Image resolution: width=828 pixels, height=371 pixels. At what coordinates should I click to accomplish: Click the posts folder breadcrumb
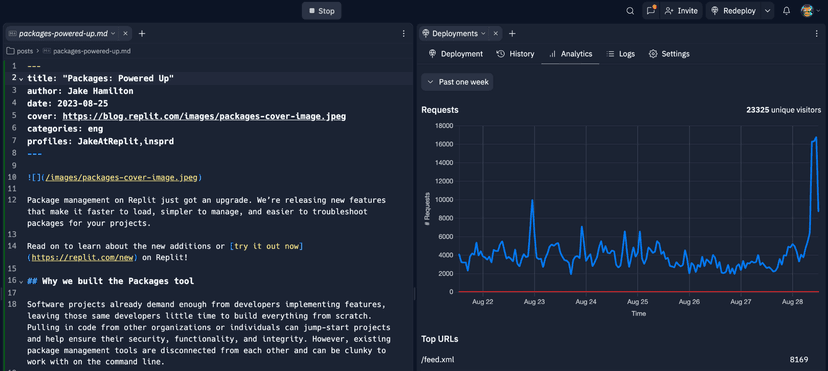19,51
